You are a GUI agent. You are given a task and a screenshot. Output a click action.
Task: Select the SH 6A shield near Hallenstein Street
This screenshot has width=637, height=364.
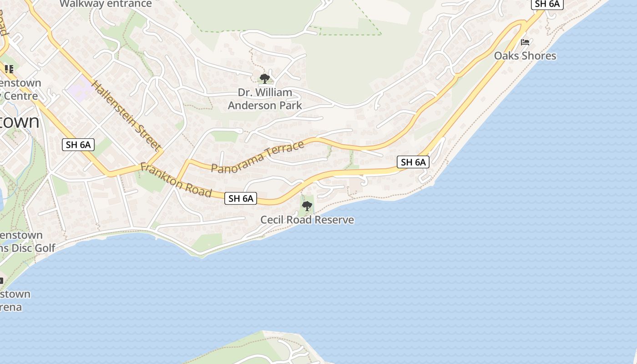(x=78, y=145)
